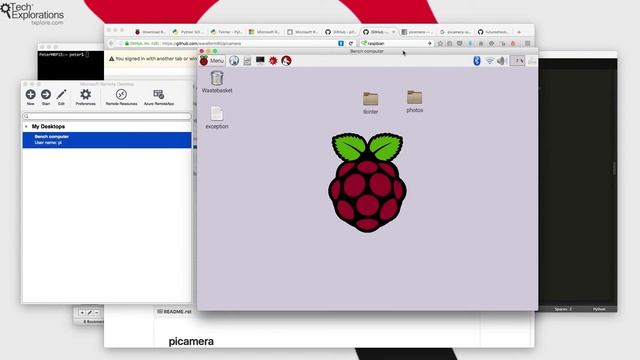Open the terminal monitor icon in Pi panel
This screenshot has width=640, height=360.
point(260,61)
